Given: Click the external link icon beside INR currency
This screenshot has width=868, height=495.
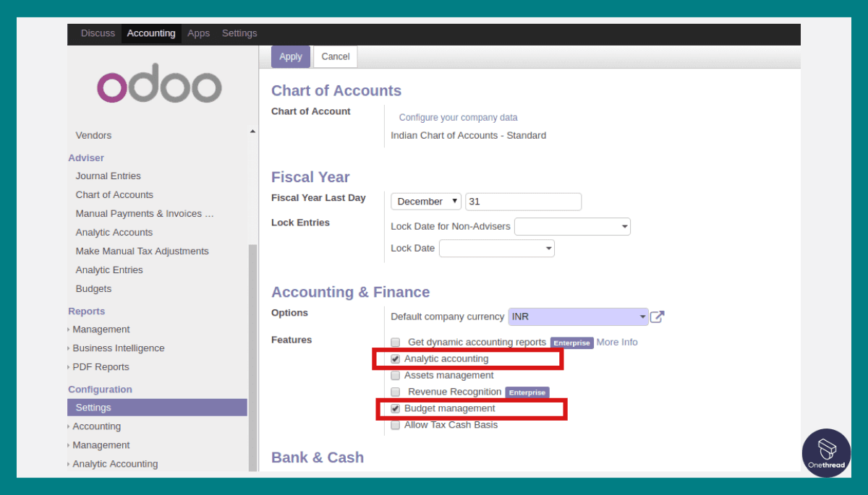Looking at the screenshot, I should click(658, 316).
